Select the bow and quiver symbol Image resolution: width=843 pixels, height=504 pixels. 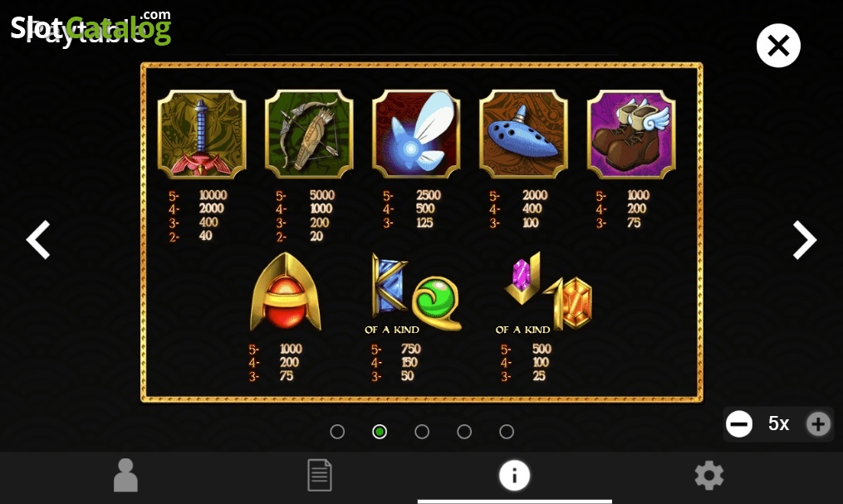[309, 135]
